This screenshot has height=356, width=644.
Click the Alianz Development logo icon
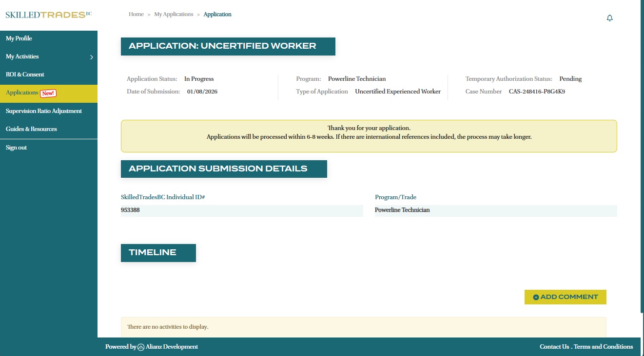141,347
